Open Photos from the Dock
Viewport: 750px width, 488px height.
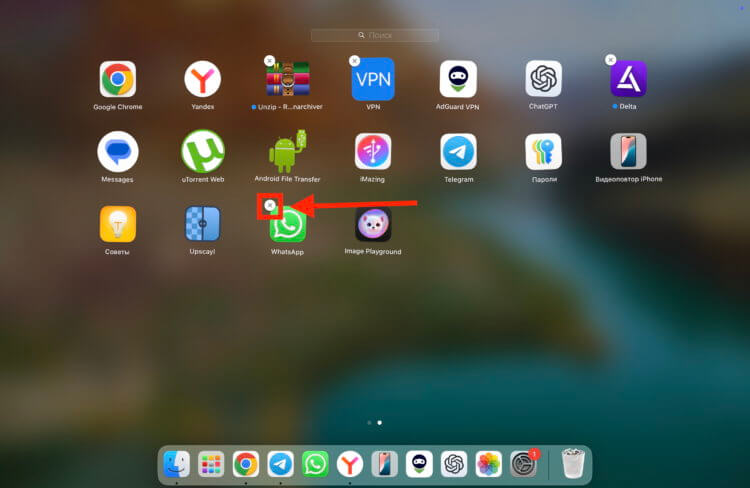click(488, 464)
